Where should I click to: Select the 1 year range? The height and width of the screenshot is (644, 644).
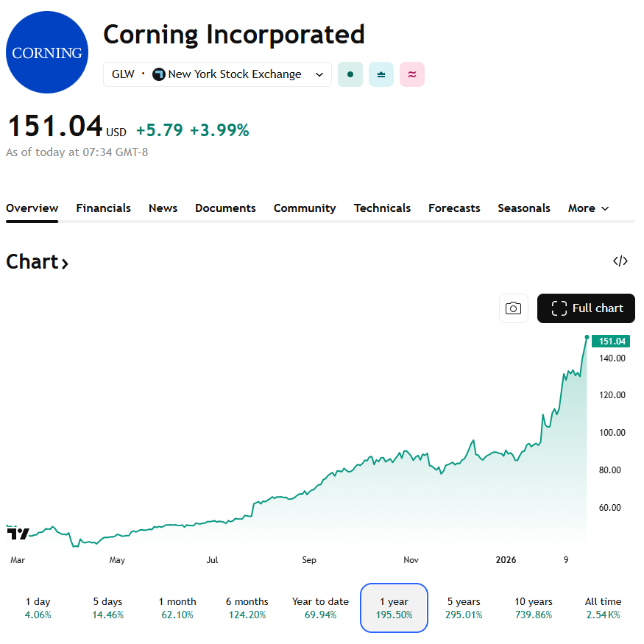click(394, 608)
